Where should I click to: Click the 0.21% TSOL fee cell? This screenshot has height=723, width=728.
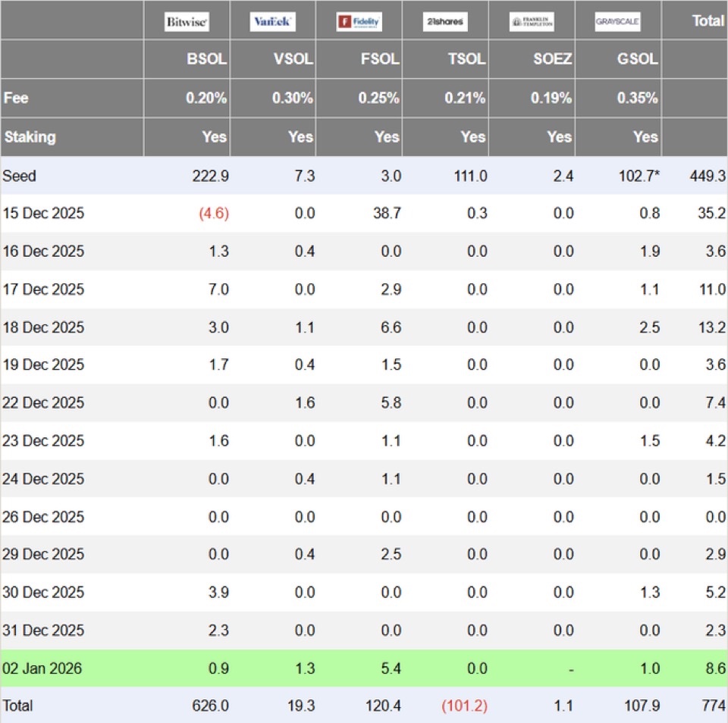[465, 98]
